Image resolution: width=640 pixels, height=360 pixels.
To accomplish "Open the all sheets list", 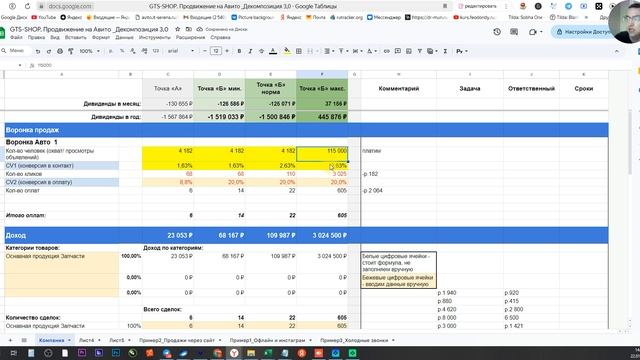I will pyautogui.click(x=24, y=340).
